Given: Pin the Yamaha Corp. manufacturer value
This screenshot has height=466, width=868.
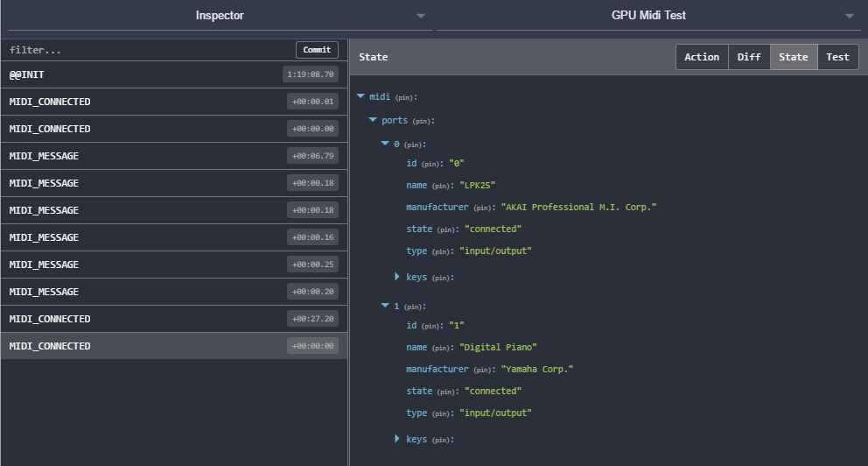Looking at the screenshot, I should click(483, 370).
